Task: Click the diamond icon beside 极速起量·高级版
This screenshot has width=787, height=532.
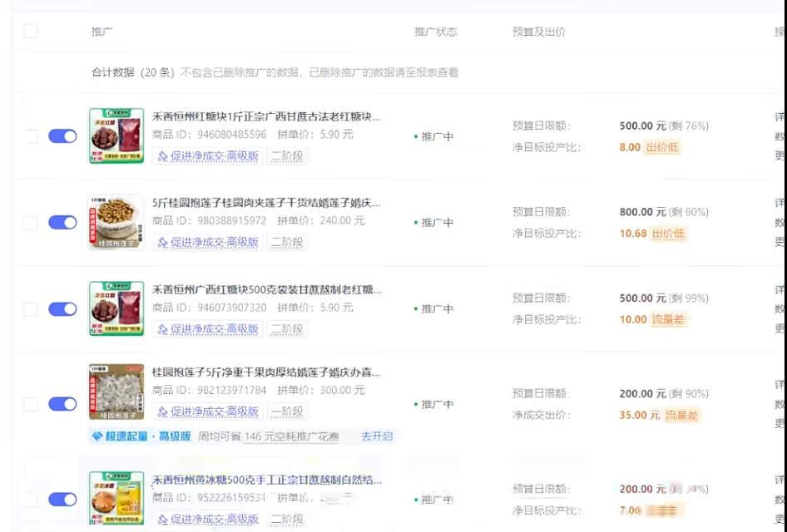Action: coord(97,436)
